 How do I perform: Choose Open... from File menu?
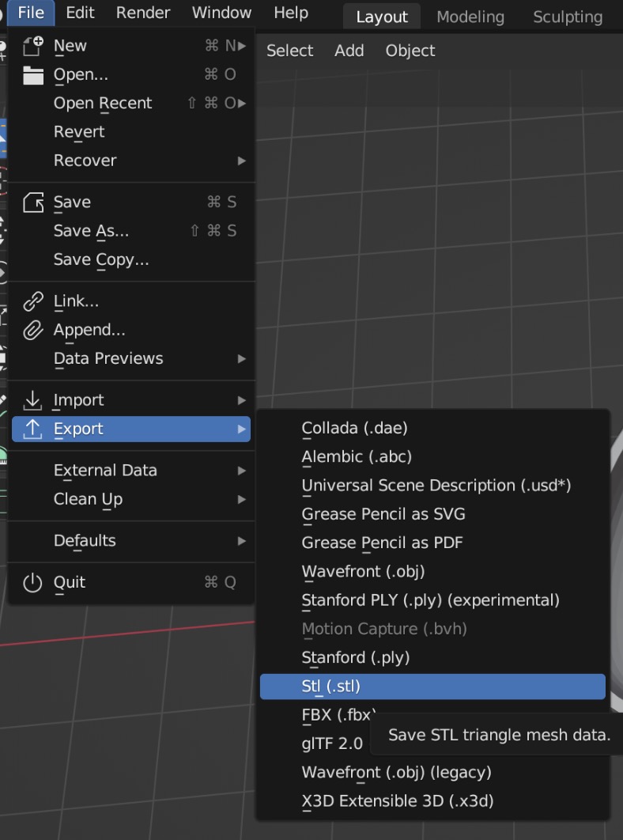131,74
